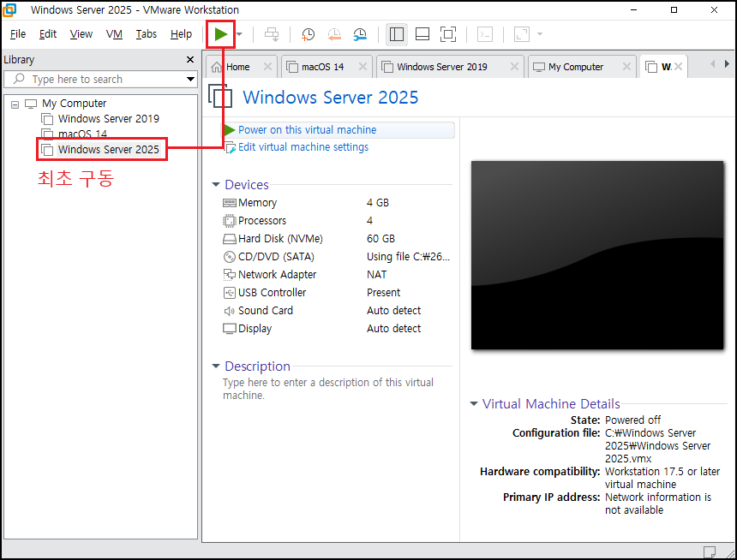Open the Edit menu
Image resolution: width=737 pixels, height=560 pixels.
(x=48, y=34)
